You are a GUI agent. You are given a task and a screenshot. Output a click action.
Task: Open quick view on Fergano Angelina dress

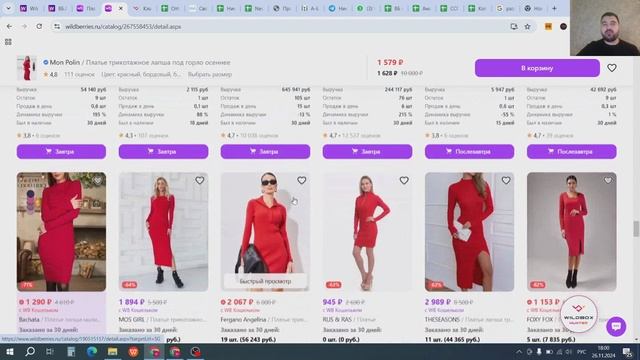pyautogui.click(x=265, y=281)
